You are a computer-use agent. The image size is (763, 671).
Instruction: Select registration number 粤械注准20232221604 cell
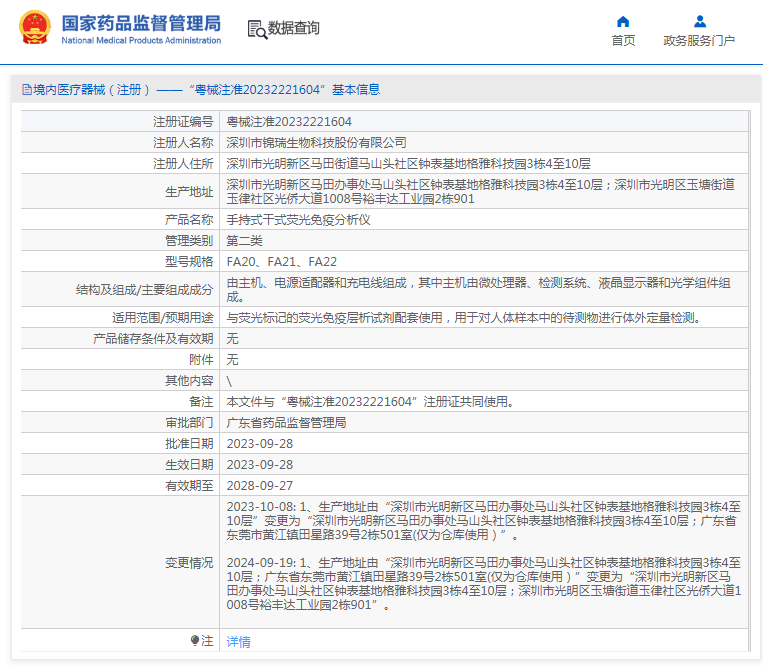[289, 121]
